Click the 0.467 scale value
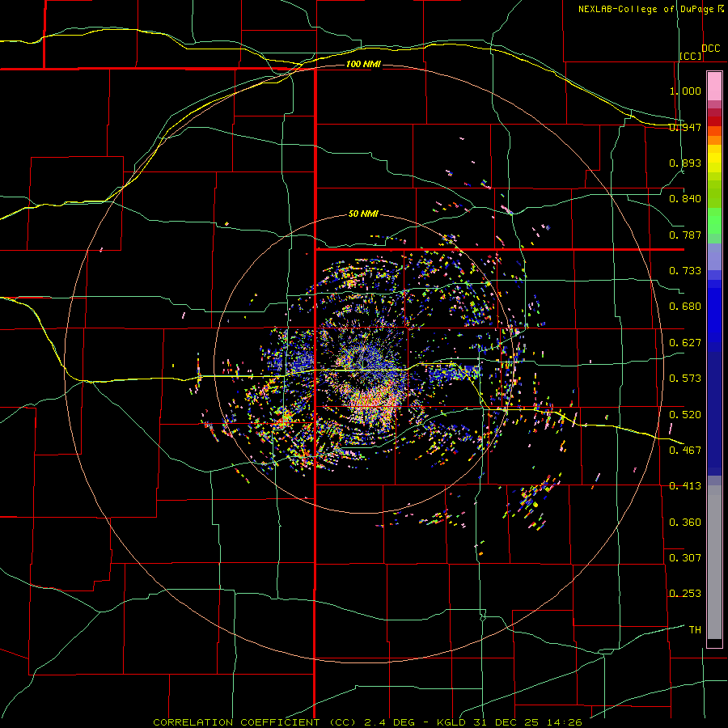728x728 pixels. [685, 451]
